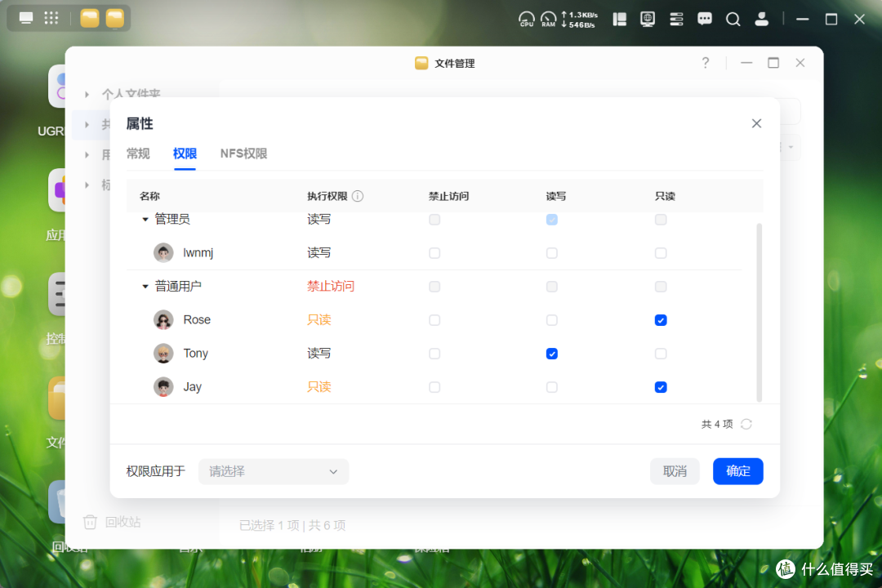Screen dimensions: 882x588
Task: Open the app grid launcher icon
Action: [x=51, y=18]
